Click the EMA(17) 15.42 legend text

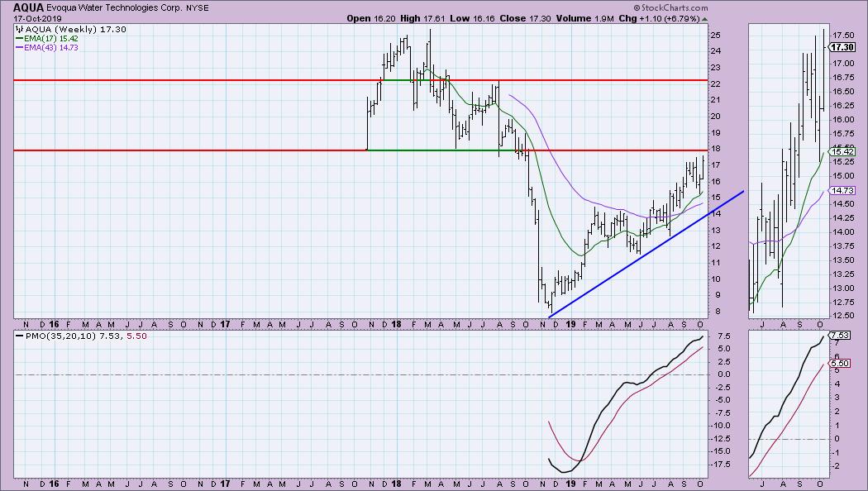[x=51, y=39]
